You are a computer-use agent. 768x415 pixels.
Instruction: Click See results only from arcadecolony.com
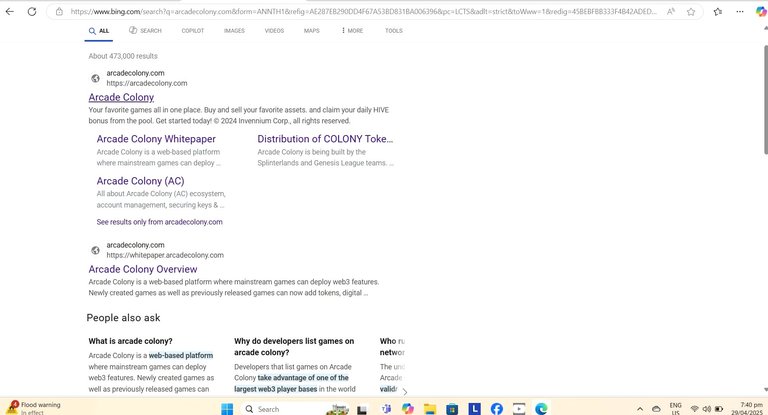(x=159, y=222)
